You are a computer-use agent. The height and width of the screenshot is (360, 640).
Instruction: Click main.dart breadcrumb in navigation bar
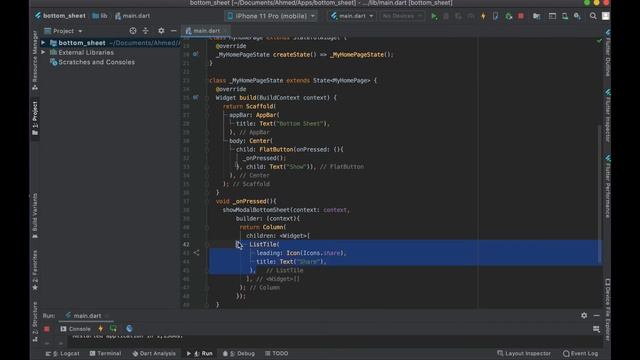click(x=132, y=16)
